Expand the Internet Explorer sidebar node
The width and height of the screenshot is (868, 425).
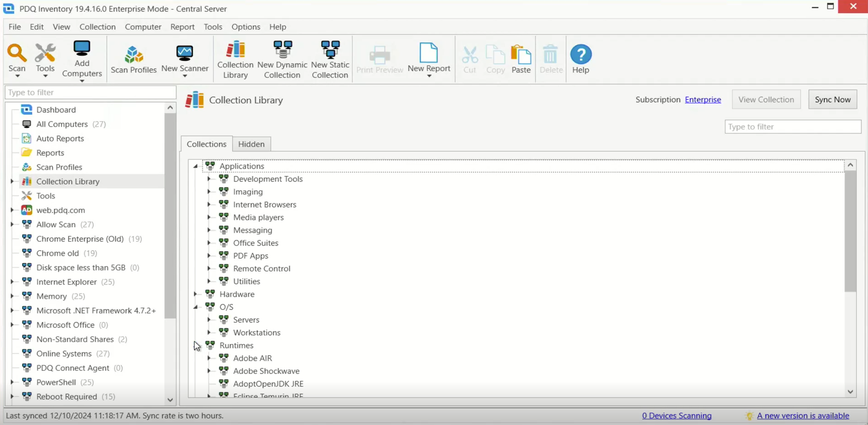pyautogui.click(x=12, y=282)
